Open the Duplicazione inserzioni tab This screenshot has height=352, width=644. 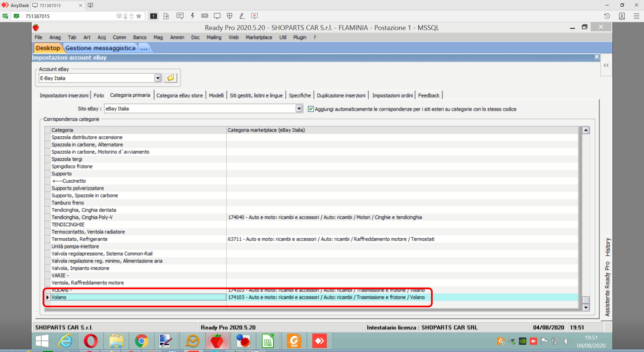coord(341,95)
